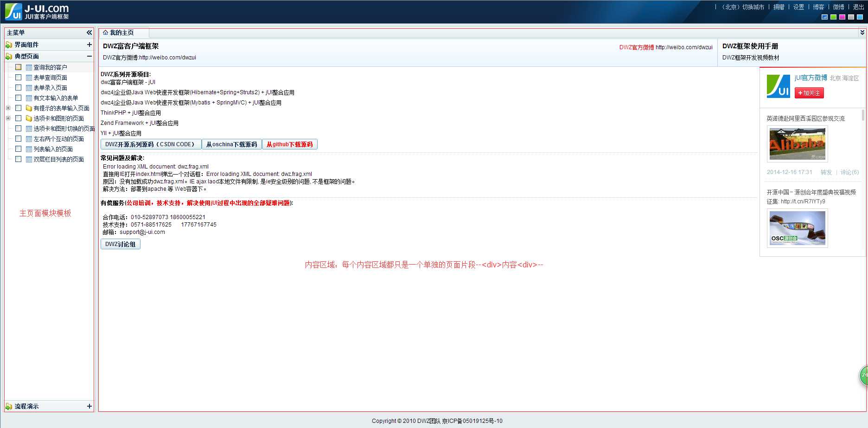Click the table icon next to 表单查询页面
The width and height of the screenshot is (868, 428).
29,78
